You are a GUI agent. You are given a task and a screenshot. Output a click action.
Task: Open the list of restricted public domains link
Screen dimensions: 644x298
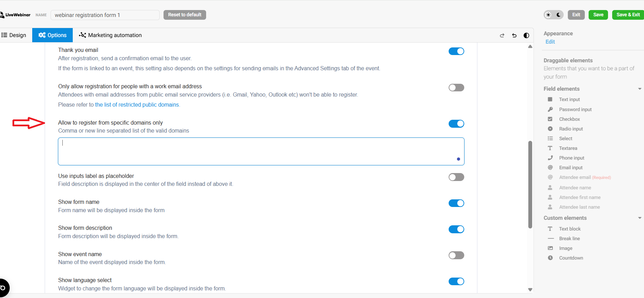click(137, 105)
